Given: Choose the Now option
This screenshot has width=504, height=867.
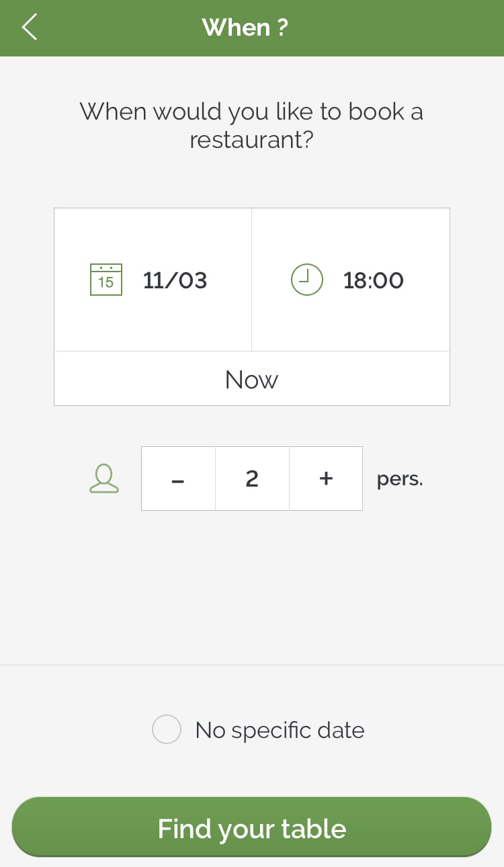Looking at the screenshot, I should pos(251,380).
